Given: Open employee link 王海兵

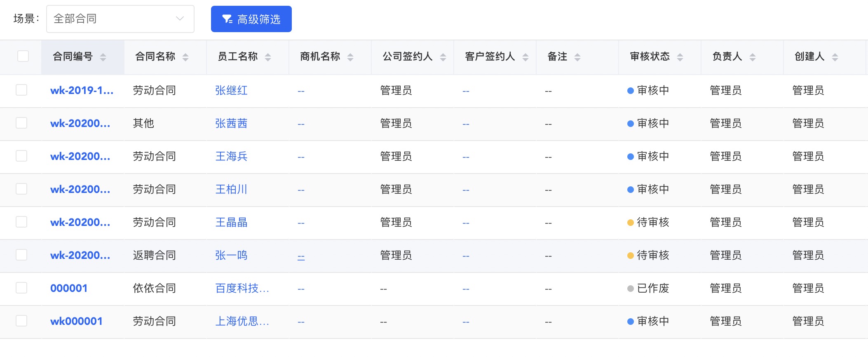Looking at the screenshot, I should [x=231, y=156].
